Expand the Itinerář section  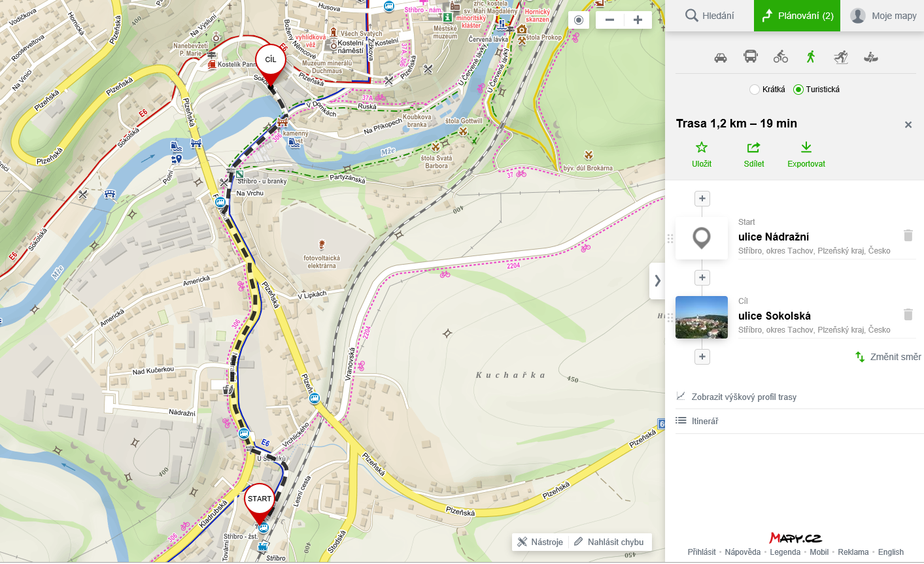705,421
